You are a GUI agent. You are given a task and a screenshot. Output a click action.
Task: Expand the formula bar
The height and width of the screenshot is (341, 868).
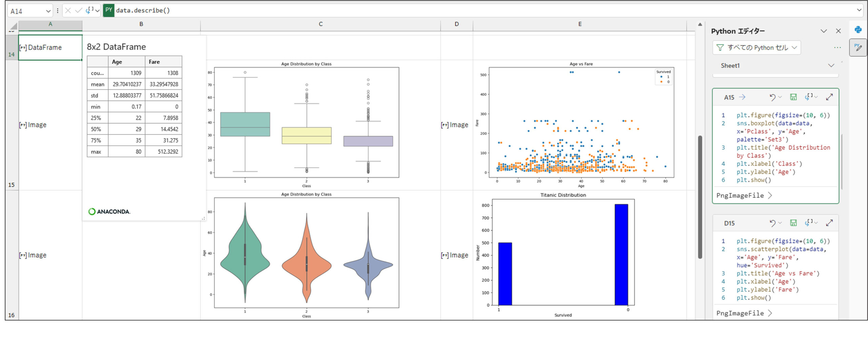pos(859,10)
